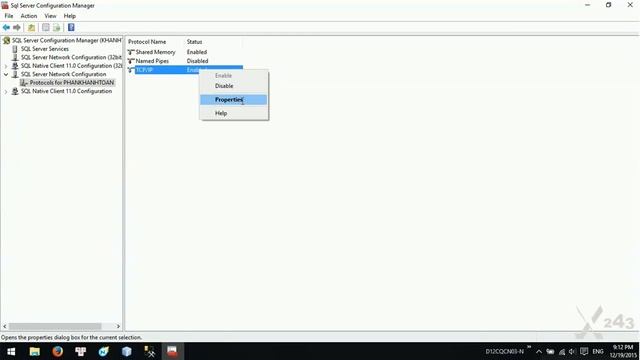Expand SQL Native Client 11.0 Configuration node
Screen dimensions: 640x360
click(6, 91)
